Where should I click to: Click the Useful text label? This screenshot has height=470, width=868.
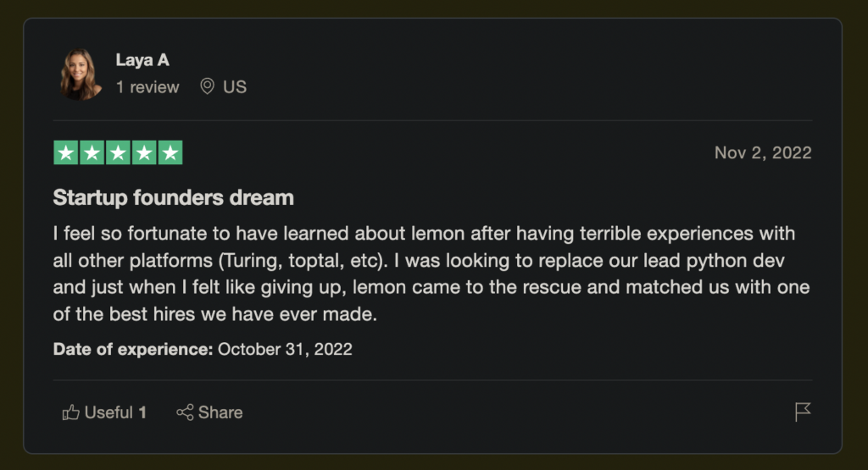pos(108,412)
